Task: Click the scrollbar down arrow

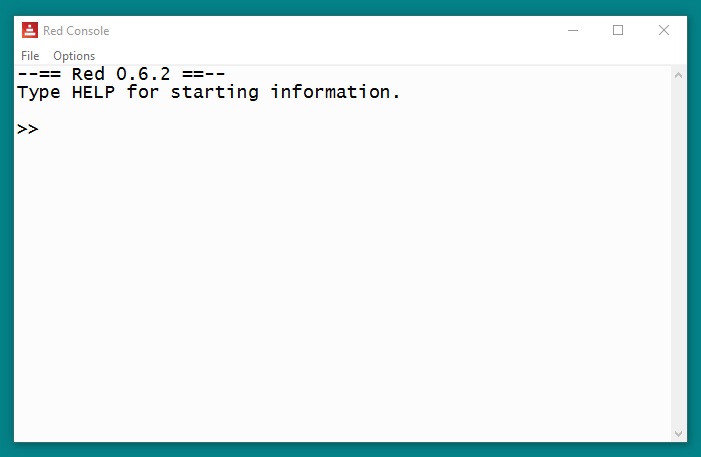Action: pyautogui.click(x=679, y=433)
